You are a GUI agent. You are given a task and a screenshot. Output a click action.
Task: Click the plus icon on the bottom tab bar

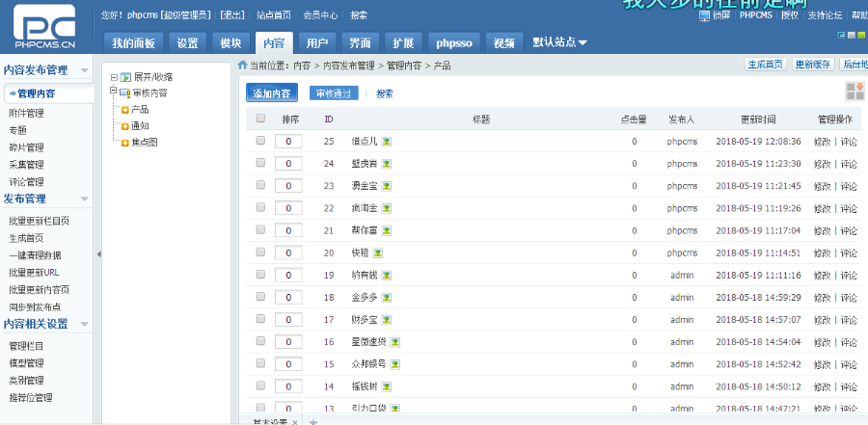pos(313,421)
